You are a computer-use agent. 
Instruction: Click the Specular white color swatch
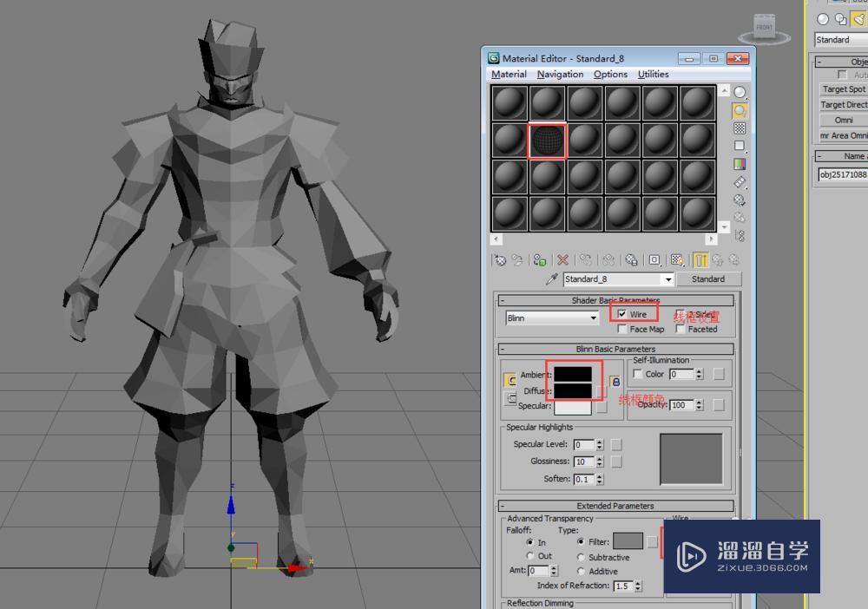tap(572, 408)
